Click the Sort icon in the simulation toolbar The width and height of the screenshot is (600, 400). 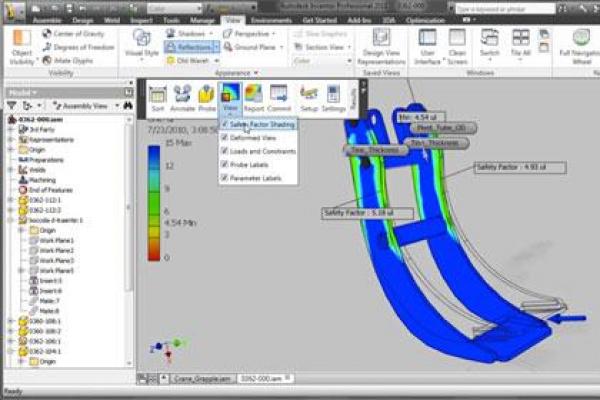pyautogui.click(x=158, y=96)
